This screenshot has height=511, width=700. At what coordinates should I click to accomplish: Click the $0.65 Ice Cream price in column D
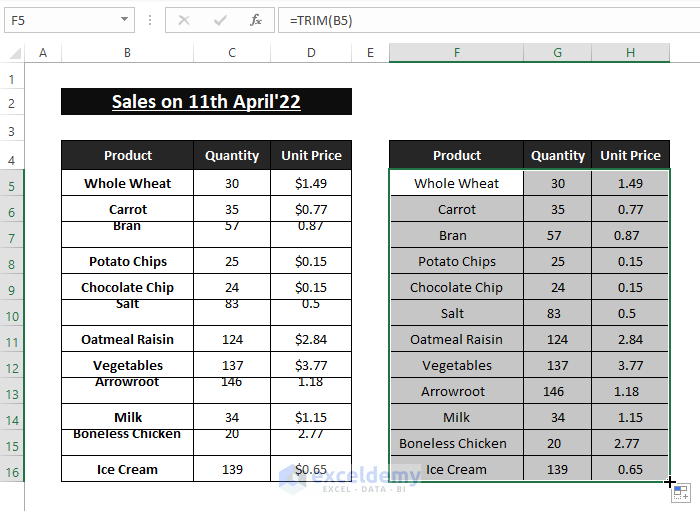click(311, 469)
